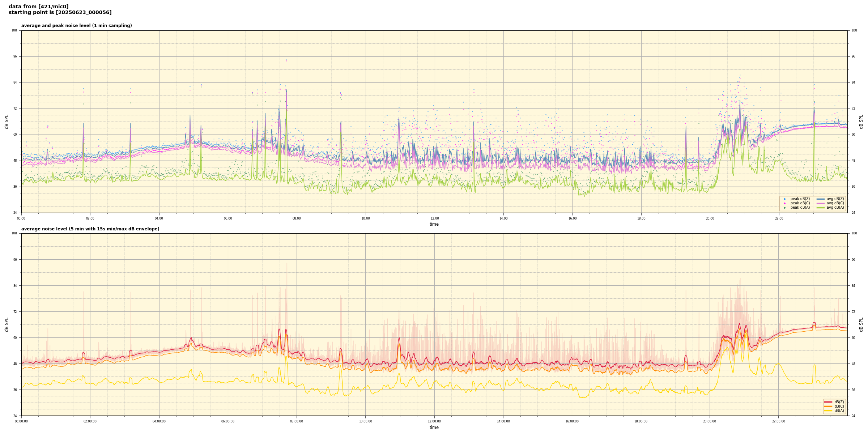
Task: Click the peak dB(Z) blue legend marker
Action: click(x=784, y=199)
